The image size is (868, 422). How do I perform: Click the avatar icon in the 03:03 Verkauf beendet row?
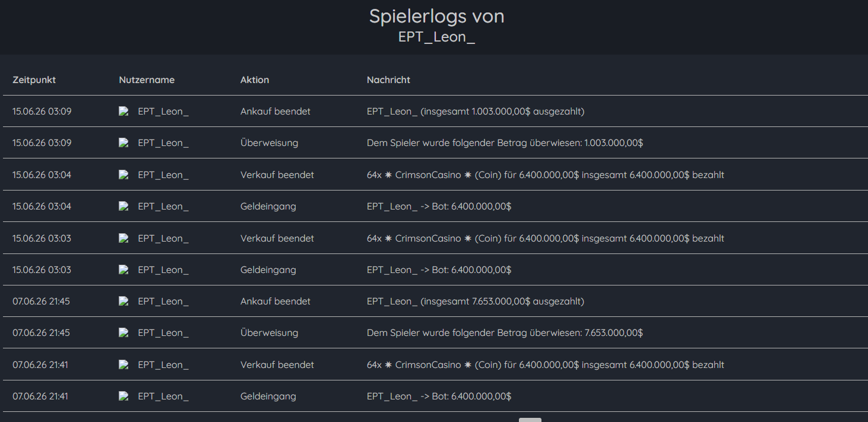tap(123, 238)
